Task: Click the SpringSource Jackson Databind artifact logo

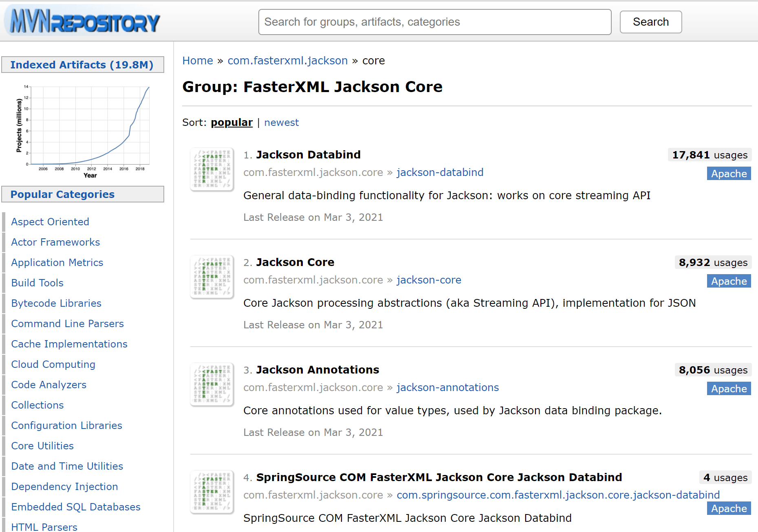Action: 212,492
